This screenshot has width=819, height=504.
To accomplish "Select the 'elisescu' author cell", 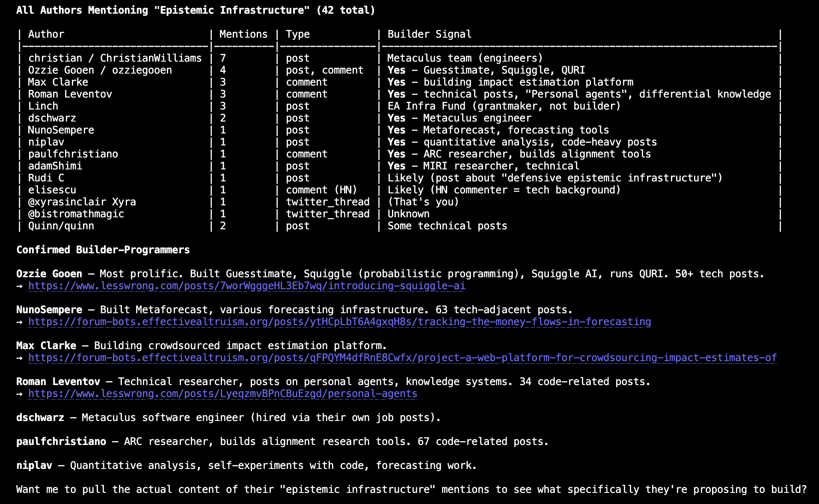I will (x=52, y=190).
